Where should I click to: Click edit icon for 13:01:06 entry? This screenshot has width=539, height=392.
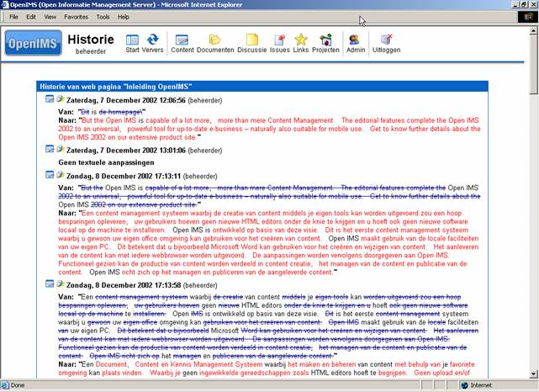tap(61, 149)
